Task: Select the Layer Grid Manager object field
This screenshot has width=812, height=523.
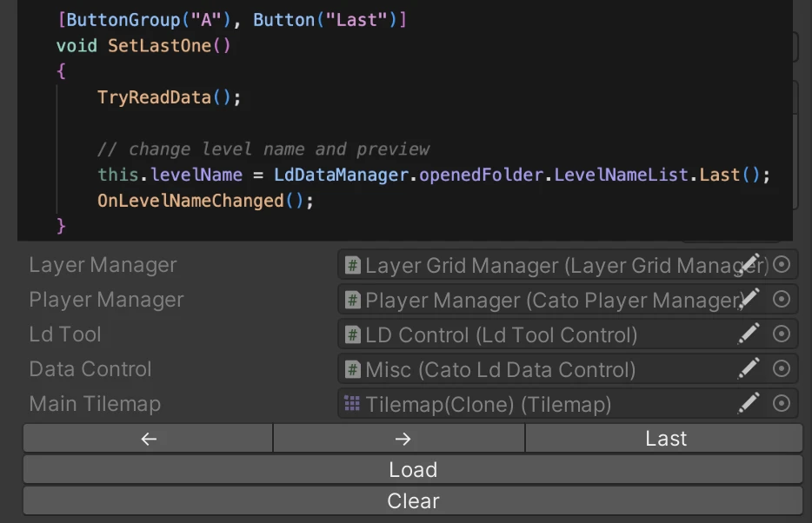Action: (539, 265)
